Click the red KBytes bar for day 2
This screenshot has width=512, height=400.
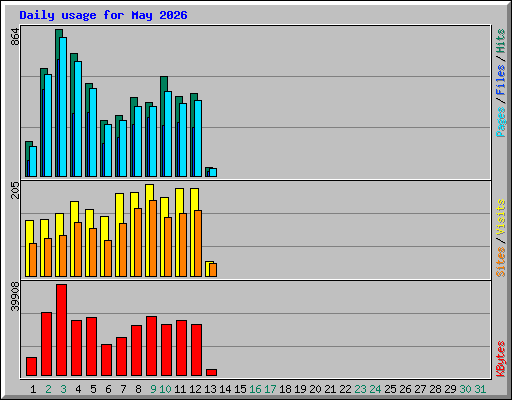pyautogui.click(x=46, y=344)
